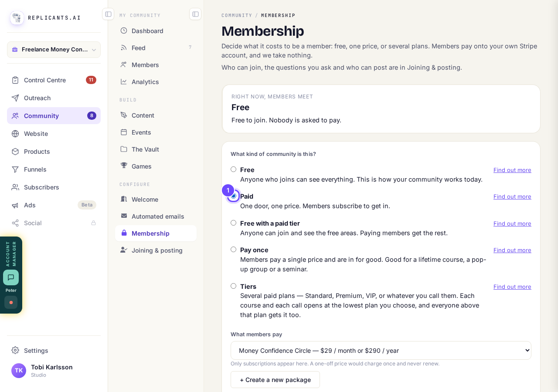Image resolution: width=558 pixels, height=392 pixels.
Task: Choose the Pay once radio option
Action: pos(234,250)
